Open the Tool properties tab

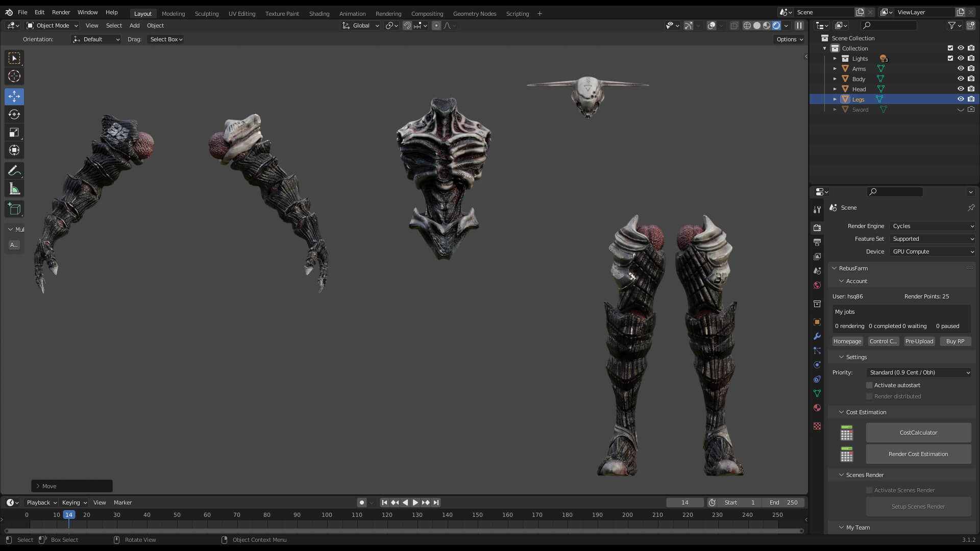[x=817, y=209]
